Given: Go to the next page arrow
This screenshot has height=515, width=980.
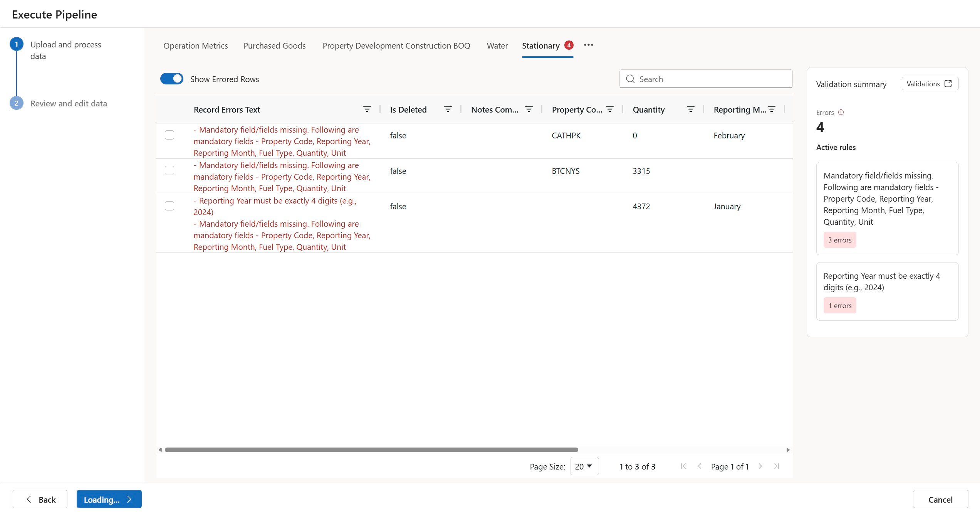Looking at the screenshot, I should (760, 466).
